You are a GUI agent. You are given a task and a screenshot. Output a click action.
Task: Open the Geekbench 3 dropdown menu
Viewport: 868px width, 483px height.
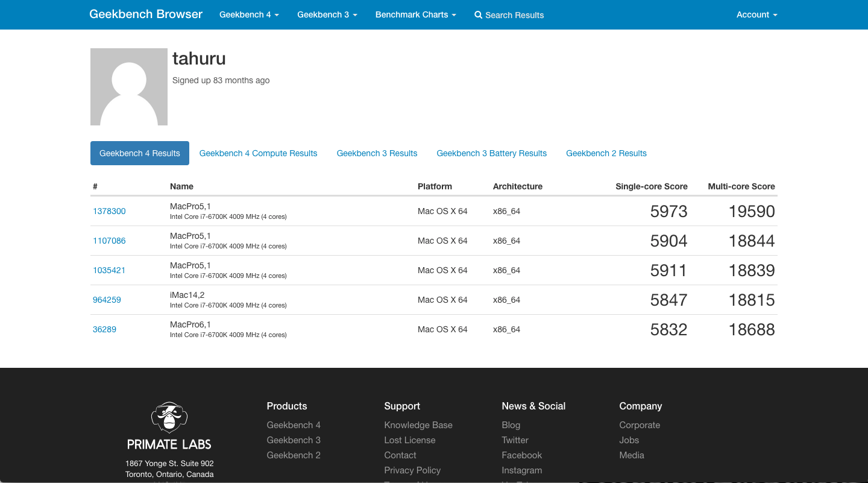tap(327, 14)
